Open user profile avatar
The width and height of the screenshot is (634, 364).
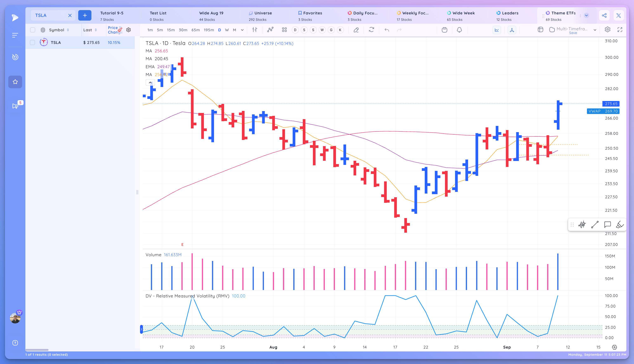(15, 318)
